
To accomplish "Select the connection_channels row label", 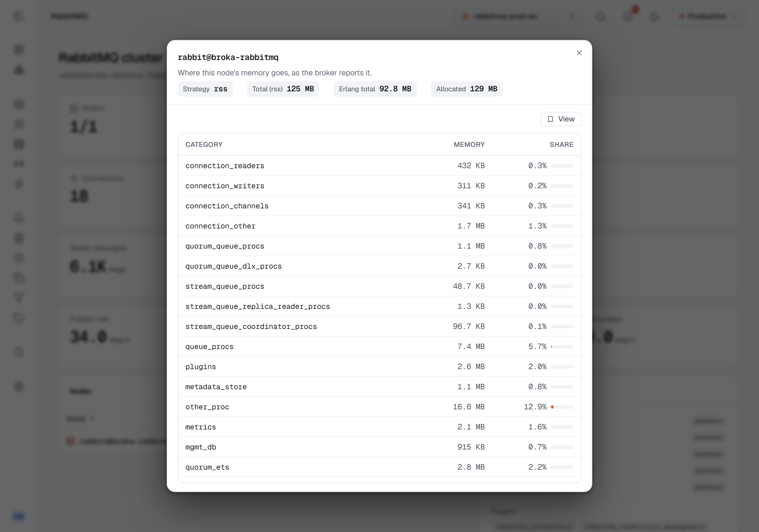I will click(x=227, y=206).
